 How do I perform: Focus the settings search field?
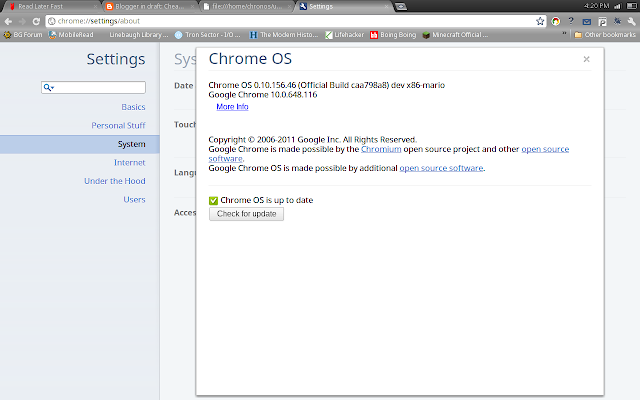(93, 87)
